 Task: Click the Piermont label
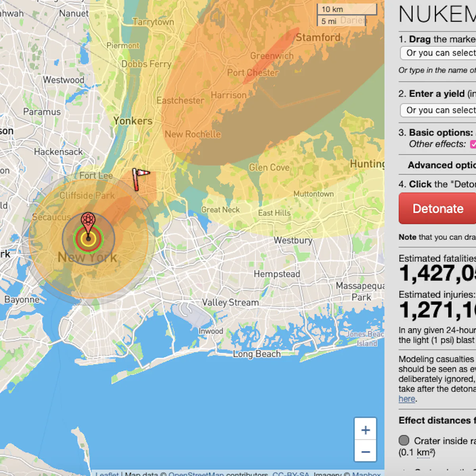pos(123,46)
